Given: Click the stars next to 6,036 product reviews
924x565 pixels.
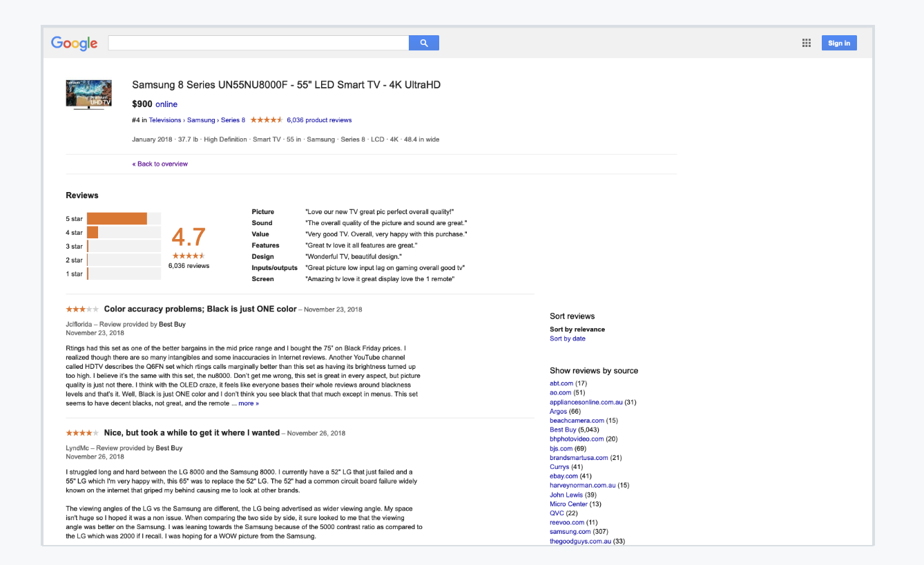Looking at the screenshot, I should tap(267, 119).
